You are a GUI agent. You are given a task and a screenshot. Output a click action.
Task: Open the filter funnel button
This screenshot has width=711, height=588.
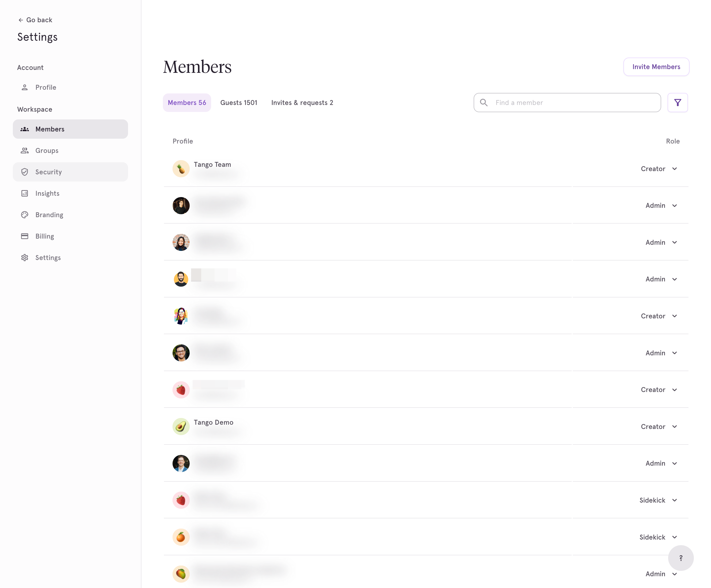pos(678,103)
